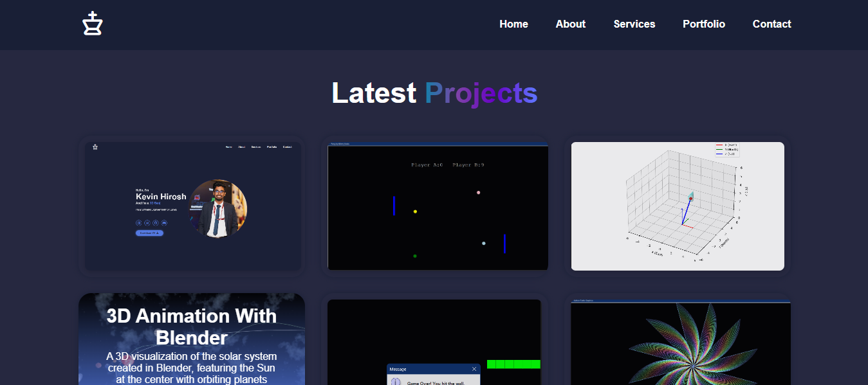Viewport: 868px width, 385px height.
Task: Click the leftmost circular social icon in the hero thumbnail
Action: point(138,223)
